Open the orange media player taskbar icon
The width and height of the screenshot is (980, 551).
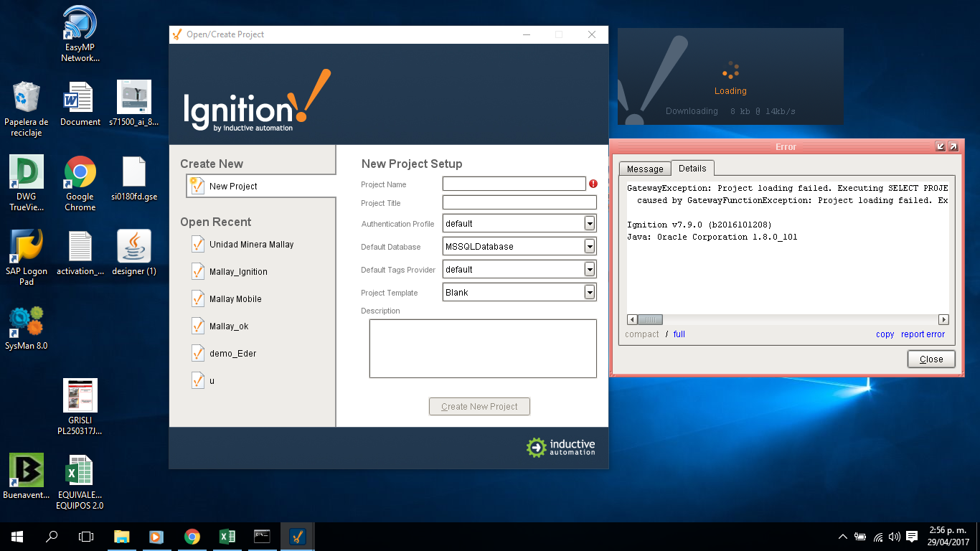tap(156, 537)
